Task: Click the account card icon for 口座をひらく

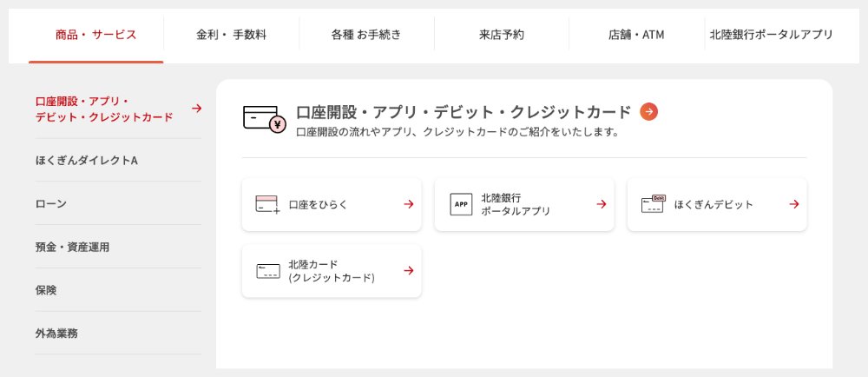Action: click(x=268, y=204)
